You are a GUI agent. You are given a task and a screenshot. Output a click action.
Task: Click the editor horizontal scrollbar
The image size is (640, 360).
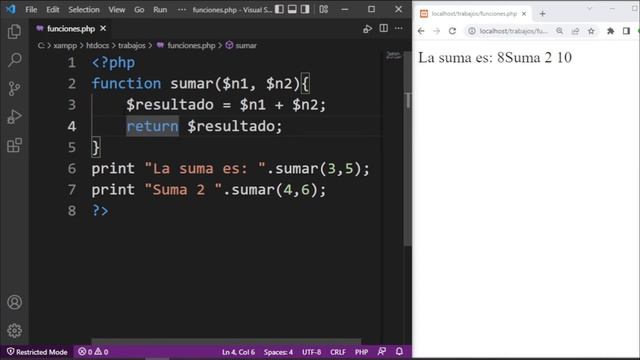coord(226,341)
